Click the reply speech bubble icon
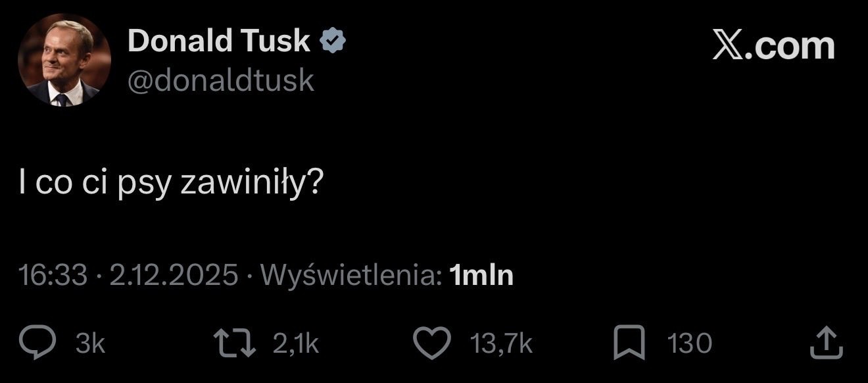The image size is (868, 383). coord(49,344)
